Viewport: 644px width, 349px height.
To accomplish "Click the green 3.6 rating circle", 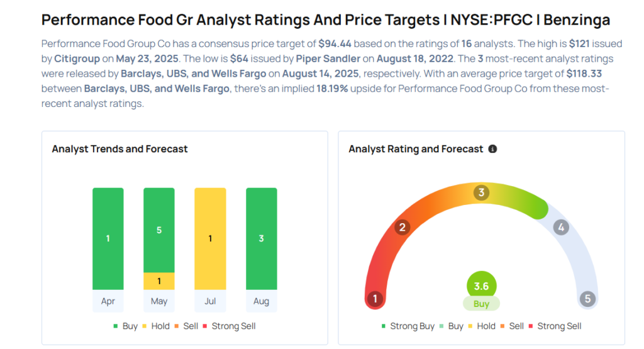I will pos(481,286).
